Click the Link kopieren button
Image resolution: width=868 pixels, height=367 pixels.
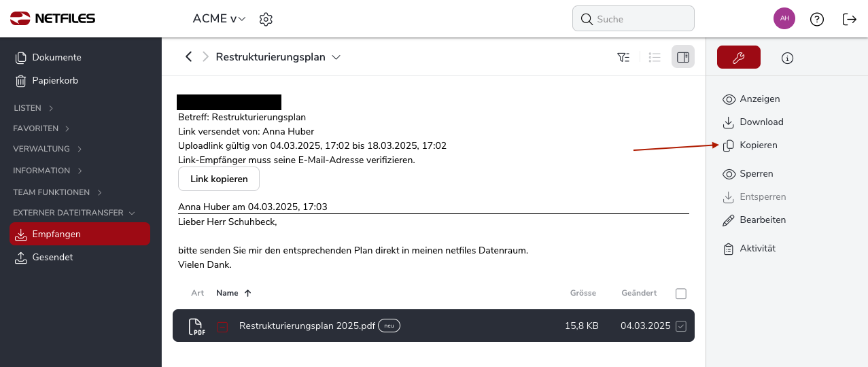(219, 179)
